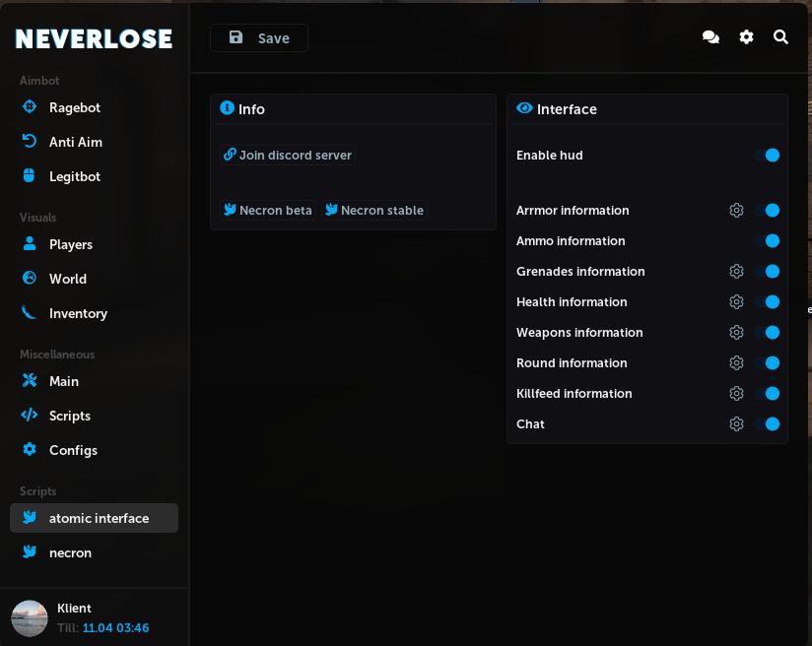
Task: Open the chat messages icon in top bar
Action: pyautogui.click(x=710, y=36)
